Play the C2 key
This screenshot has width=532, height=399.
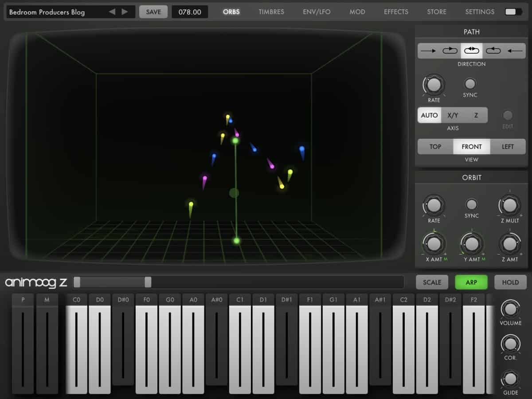coord(403,344)
